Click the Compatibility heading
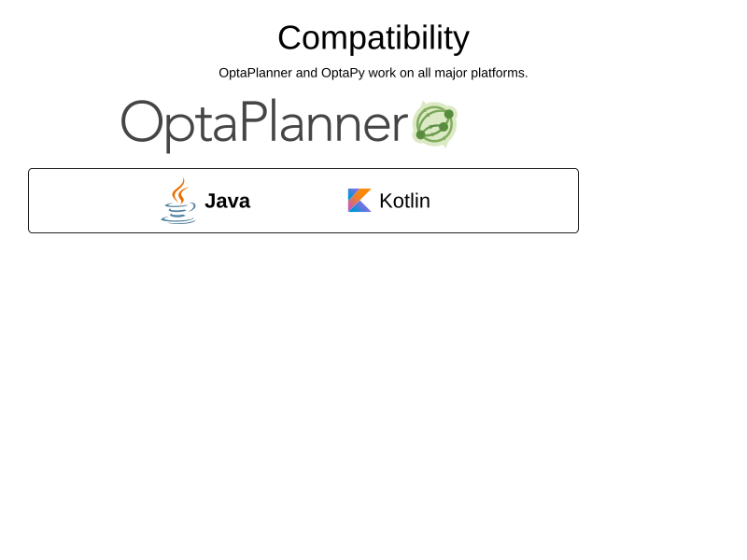This screenshot has width=747, height=560. (x=373, y=38)
